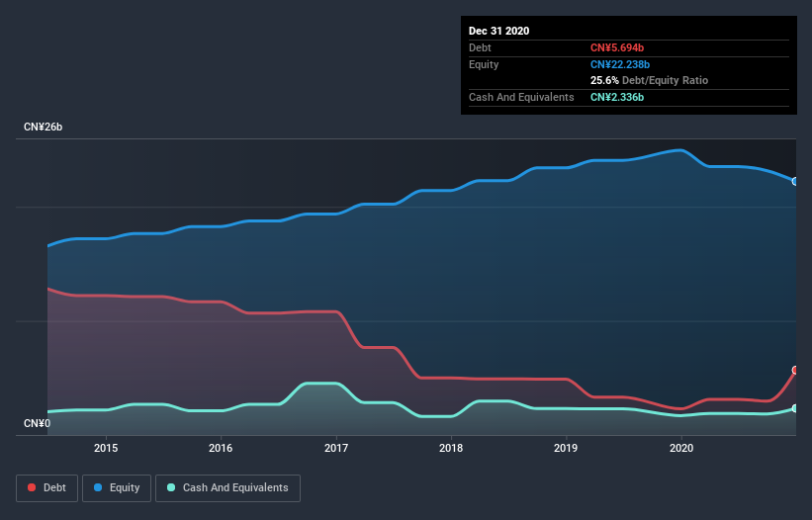
Task: Toggle the Debt legend button
Action: tap(47, 488)
